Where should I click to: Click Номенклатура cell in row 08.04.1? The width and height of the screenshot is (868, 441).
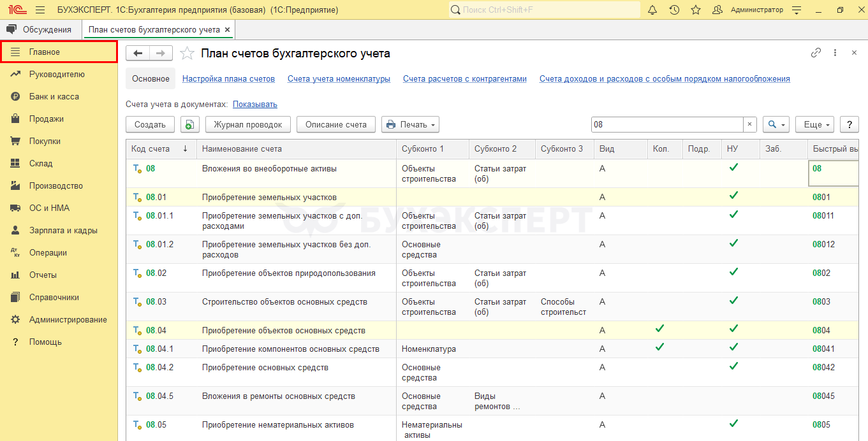tap(432, 349)
